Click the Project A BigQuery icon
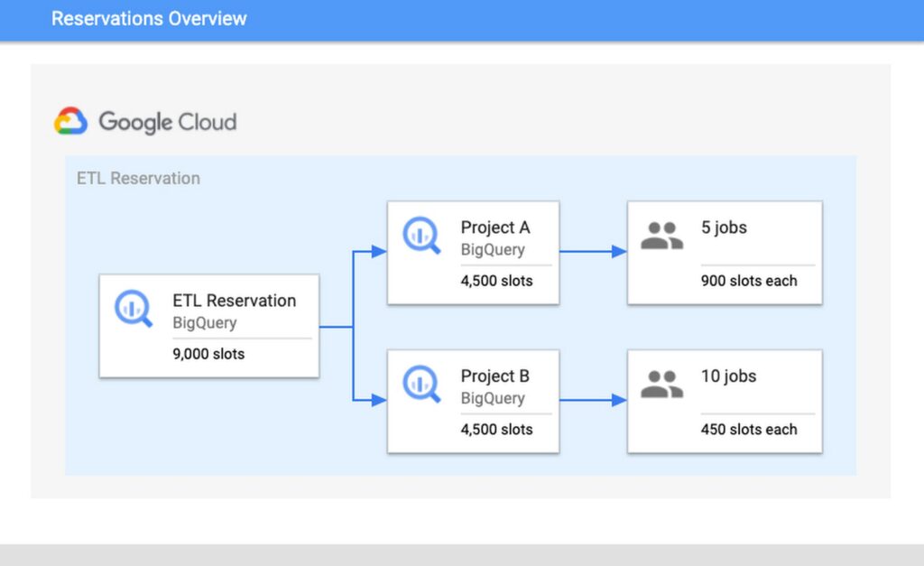924x566 pixels. click(x=421, y=236)
